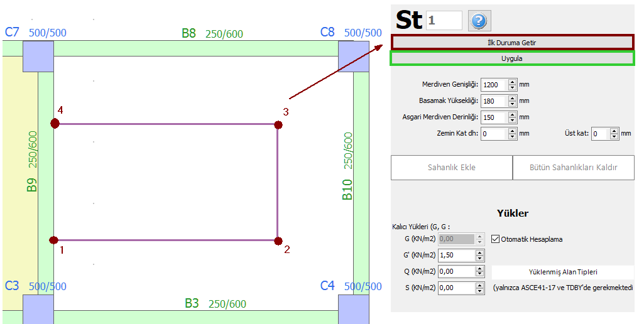Screen dimensions: 644x324
Task: Click the blue help question mark icon
Action: click(479, 20)
